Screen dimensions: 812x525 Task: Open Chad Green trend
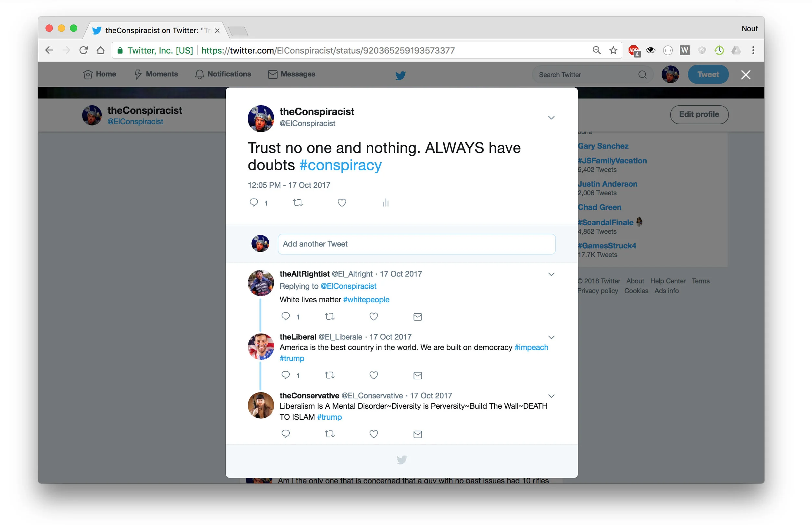point(599,207)
